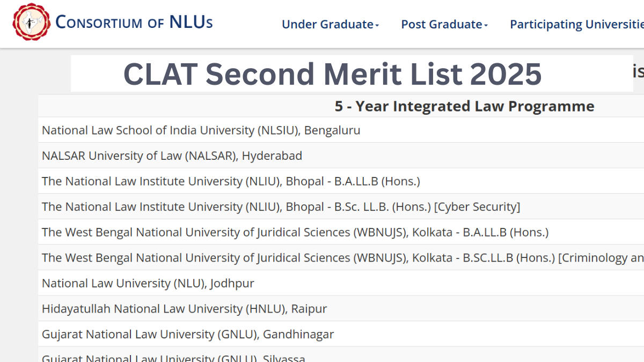Open the Post Graduate menu
The image size is (644, 362).
(x=442, y=24)
